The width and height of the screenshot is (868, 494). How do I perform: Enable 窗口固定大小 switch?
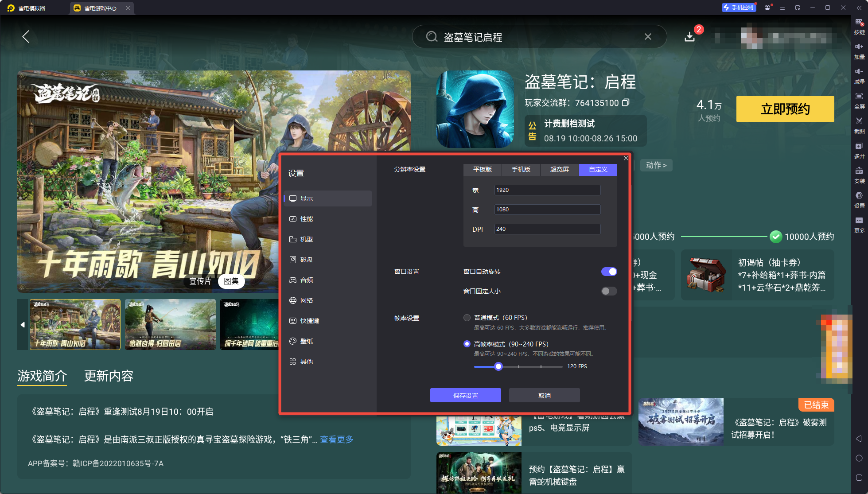609,291
